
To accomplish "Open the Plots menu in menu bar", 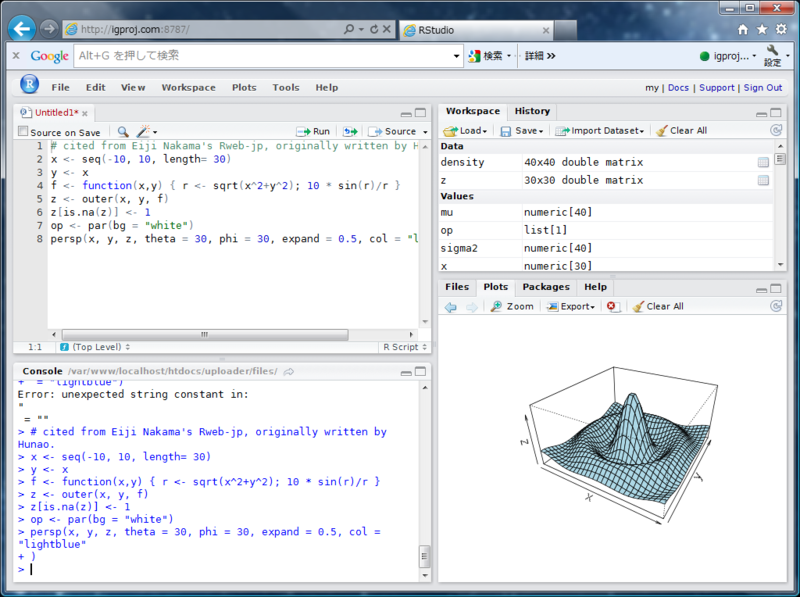I will click(x=244, y=87).
